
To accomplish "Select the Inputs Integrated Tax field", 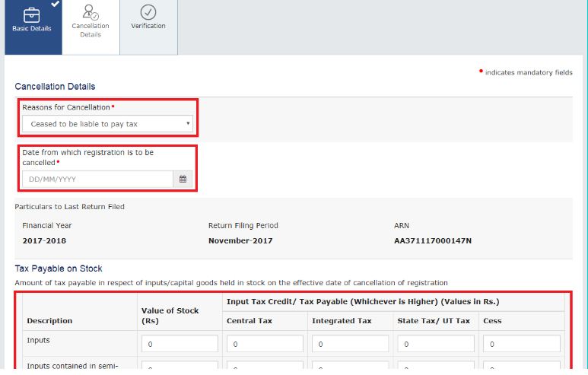I will (x=350, y=345).
